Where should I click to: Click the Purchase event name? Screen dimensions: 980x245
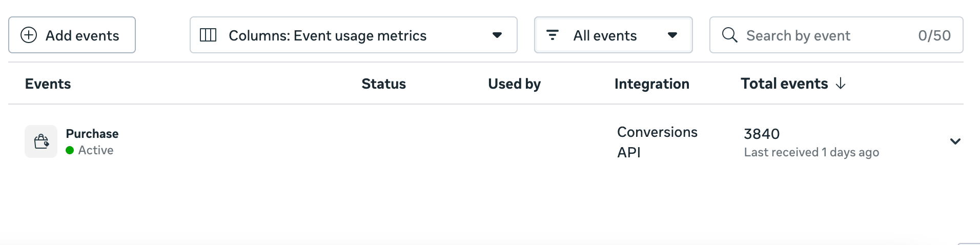coord(92,134)
